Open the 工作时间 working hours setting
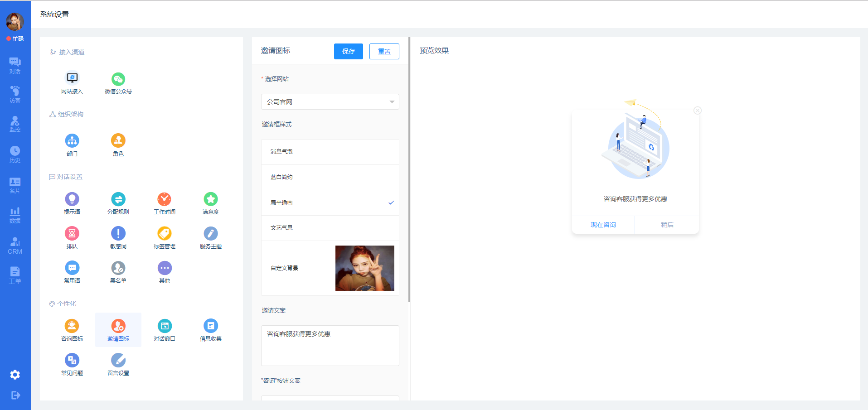This screenshot has width=868, height=410. click(165, 203)
